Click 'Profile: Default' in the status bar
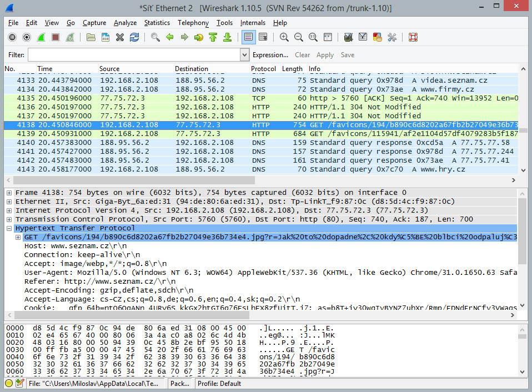This screenshot has width=532, height=392. click(x=219, y=384)
